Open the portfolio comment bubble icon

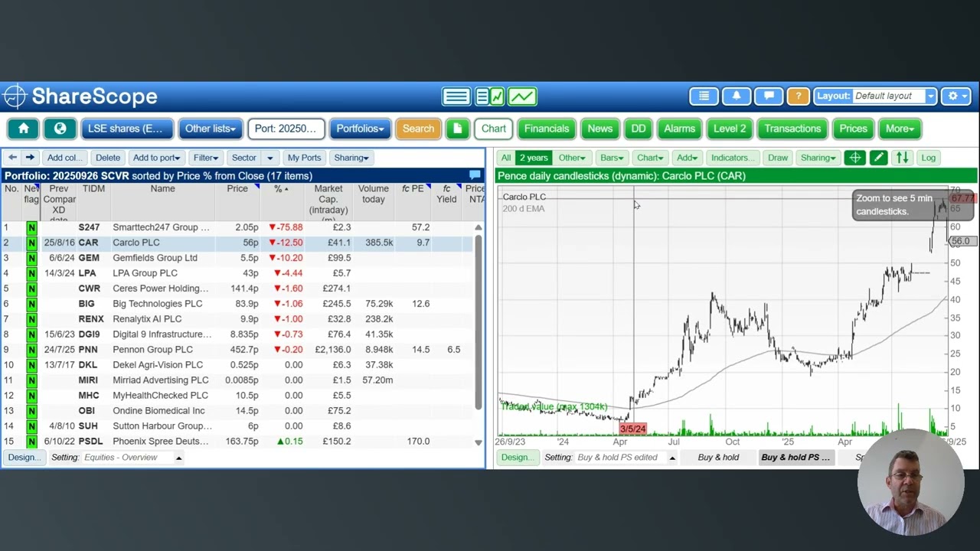tap(475, 175)
